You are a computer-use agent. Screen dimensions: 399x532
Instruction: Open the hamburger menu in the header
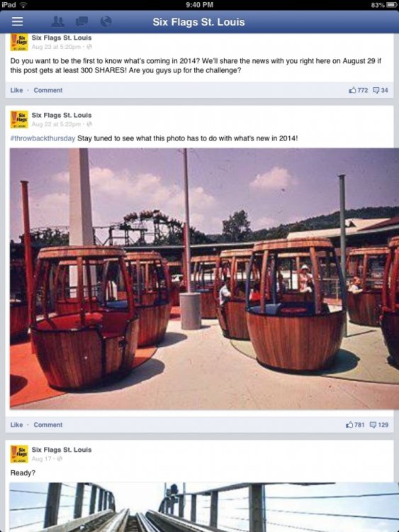pos(17,21)
